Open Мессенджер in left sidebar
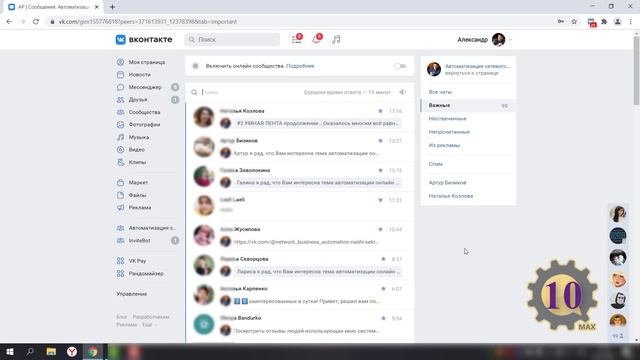Viewport: 640px width, 360px height. (145, 87)
